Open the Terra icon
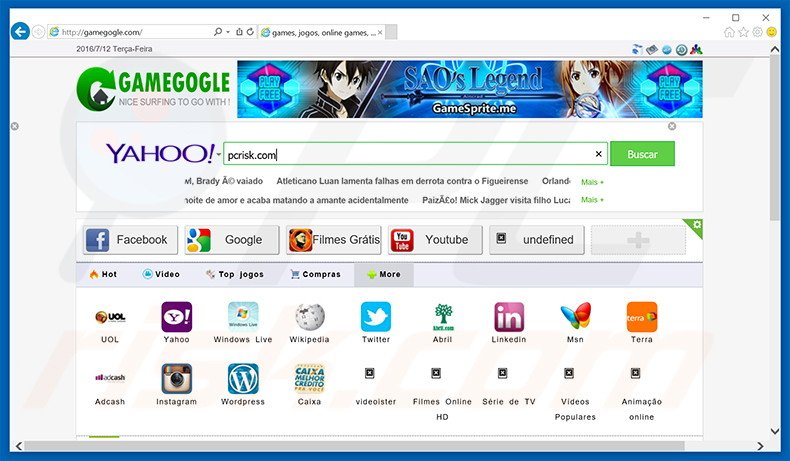Viewport: 790px width, 461px height. point(642,317)
